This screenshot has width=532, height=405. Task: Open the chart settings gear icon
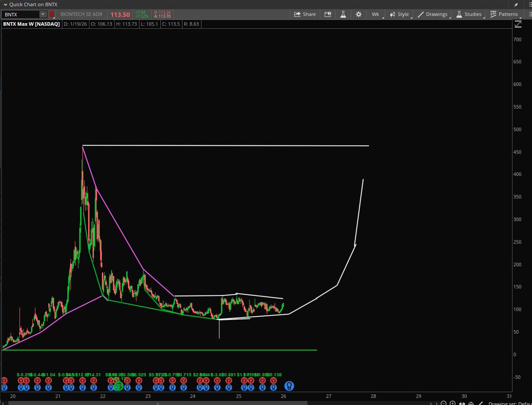point(359,14)
